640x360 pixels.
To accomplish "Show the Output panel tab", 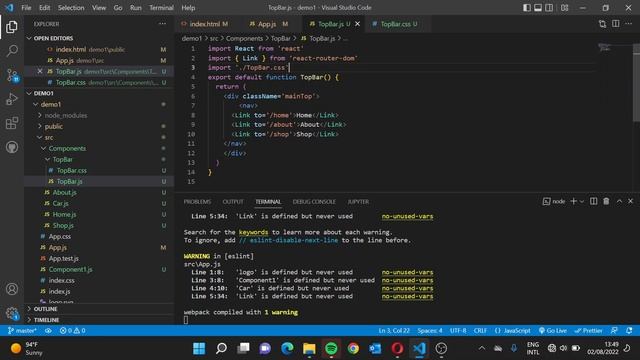I will click(x=233, y=202).
